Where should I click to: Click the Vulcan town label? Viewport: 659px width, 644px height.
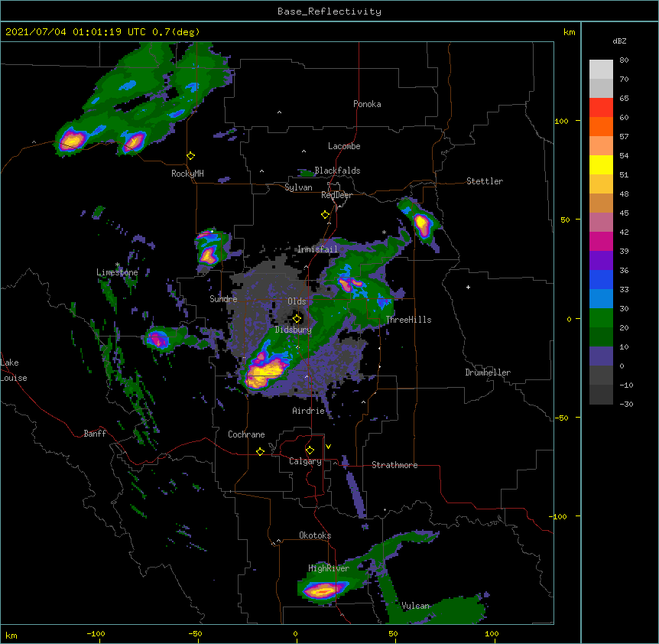415,606
